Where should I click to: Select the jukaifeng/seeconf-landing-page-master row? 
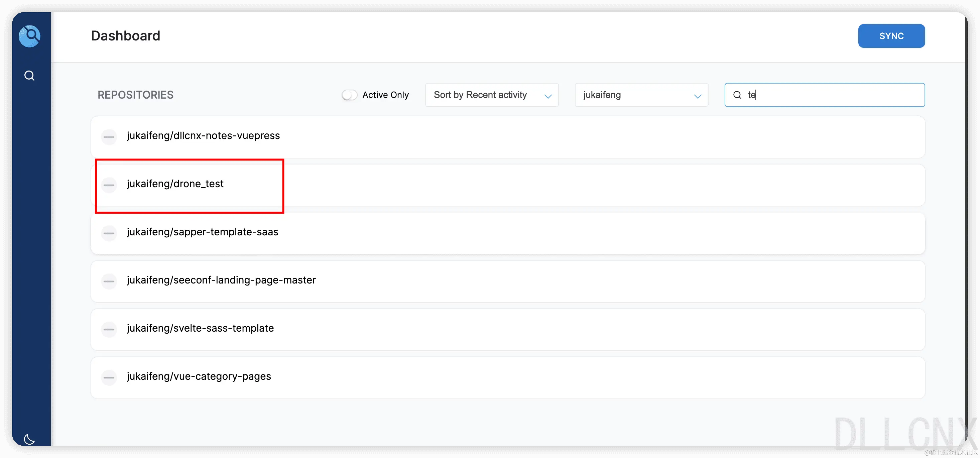coord(221,280)
